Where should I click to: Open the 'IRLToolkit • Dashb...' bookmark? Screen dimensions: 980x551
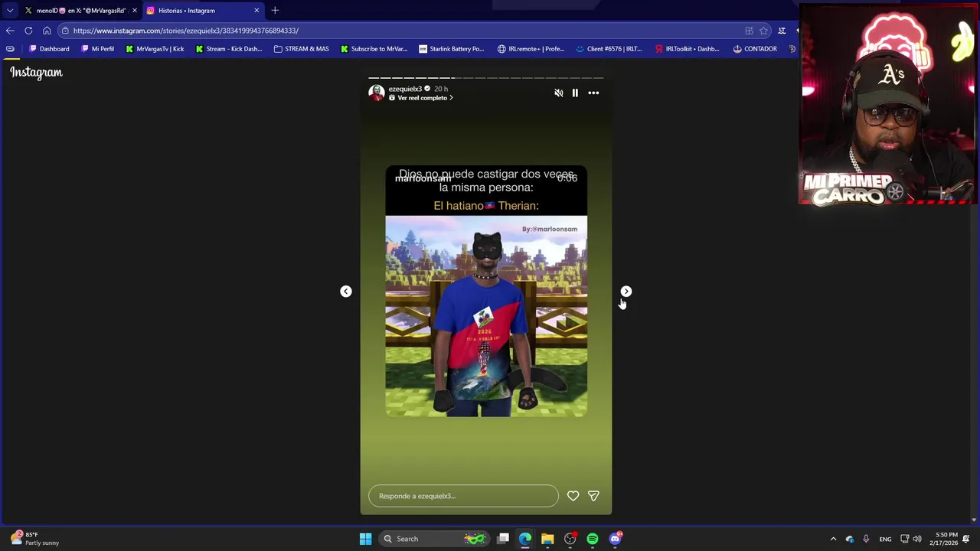click(x=688, y=49)
